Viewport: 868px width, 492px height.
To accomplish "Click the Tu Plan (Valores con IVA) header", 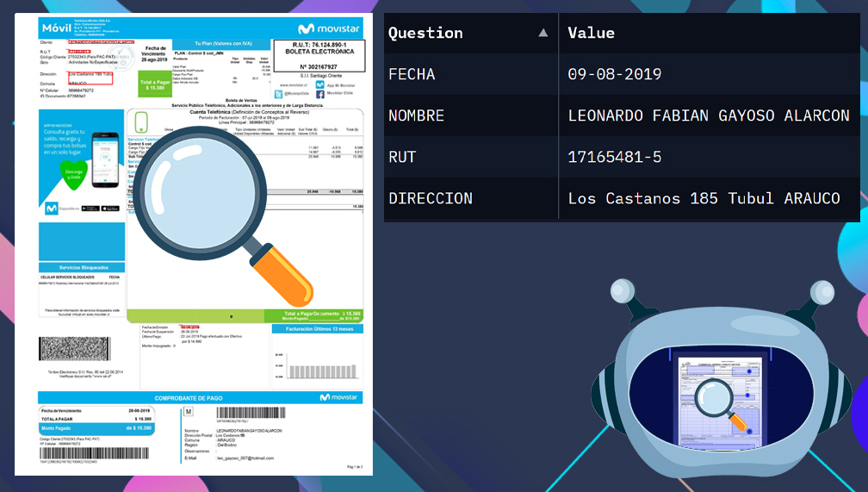I will coord(221,43).
